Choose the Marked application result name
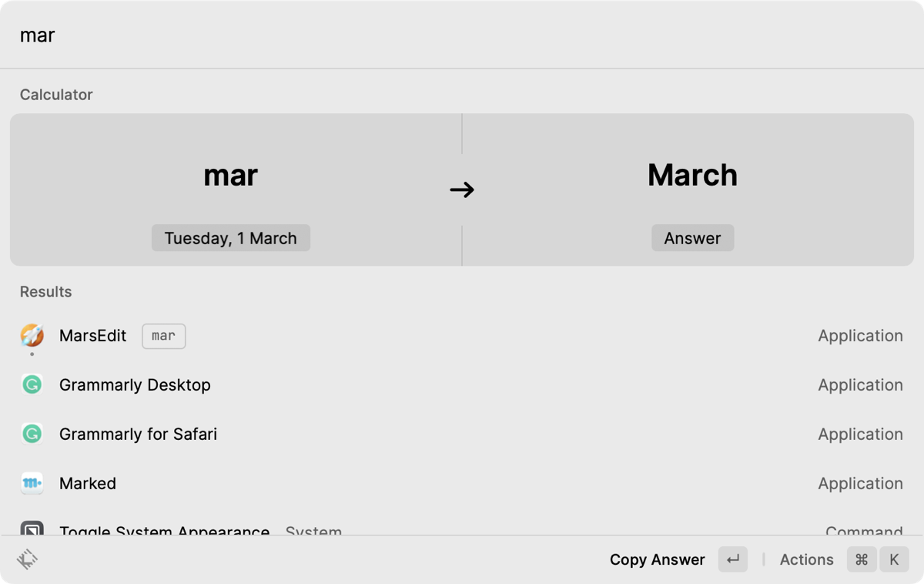Image resolution: width=924 pixels, height=584 pixels. (x=88, y=483)
